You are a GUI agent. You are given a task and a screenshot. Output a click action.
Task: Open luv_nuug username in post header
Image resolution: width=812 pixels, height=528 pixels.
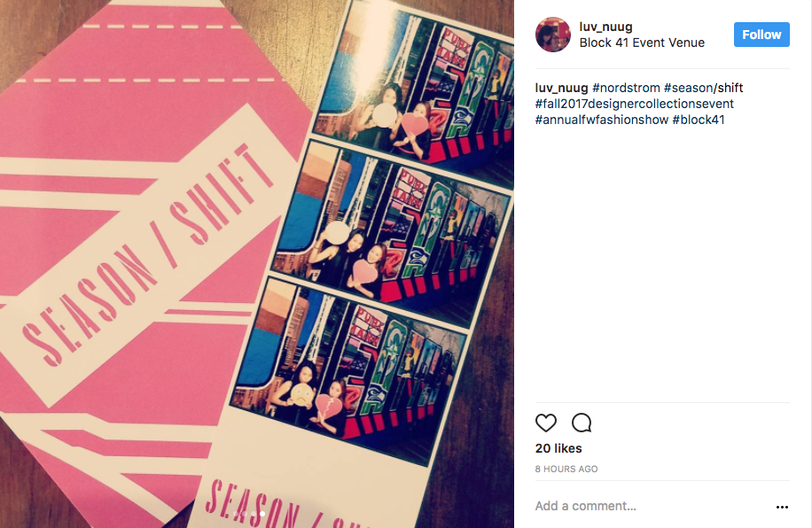pos(605,27)
